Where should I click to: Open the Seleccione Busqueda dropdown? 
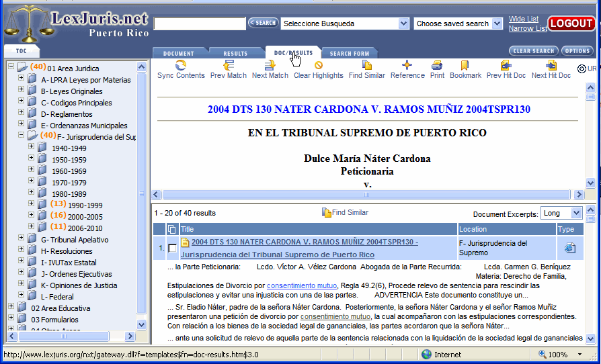403,24
